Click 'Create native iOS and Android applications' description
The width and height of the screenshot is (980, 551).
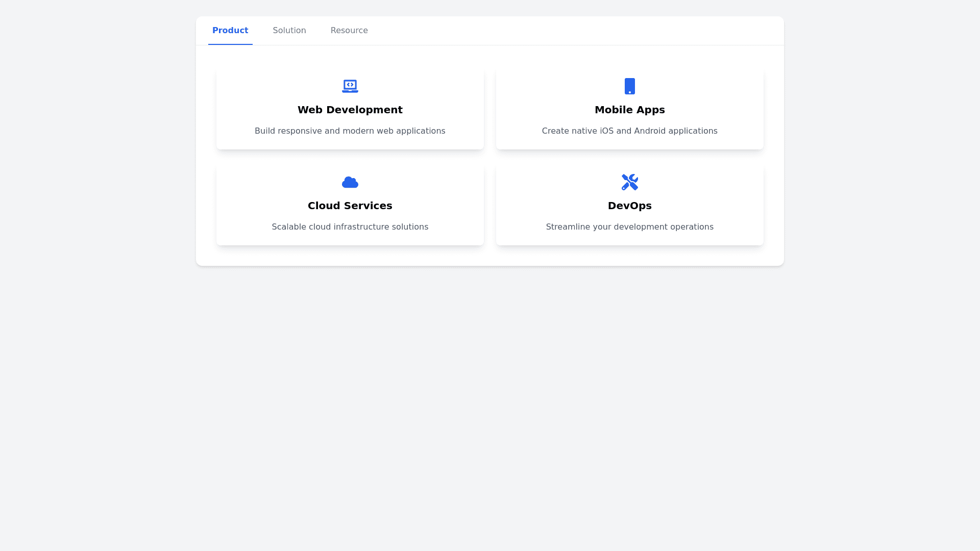(x=629, y=131)
